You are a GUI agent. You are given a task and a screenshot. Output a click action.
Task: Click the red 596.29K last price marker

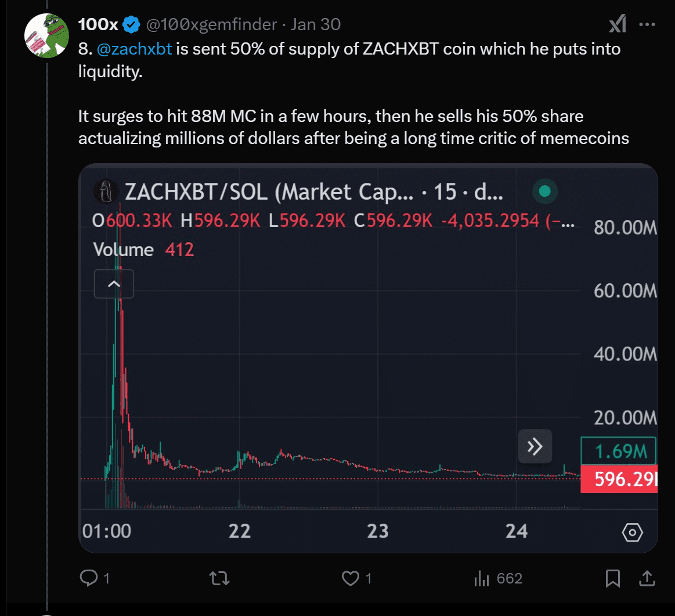click(618, 480)
